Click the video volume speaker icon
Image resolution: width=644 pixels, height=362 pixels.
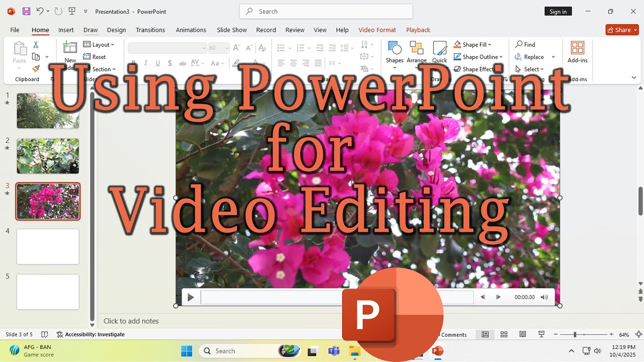click(544, 297)
